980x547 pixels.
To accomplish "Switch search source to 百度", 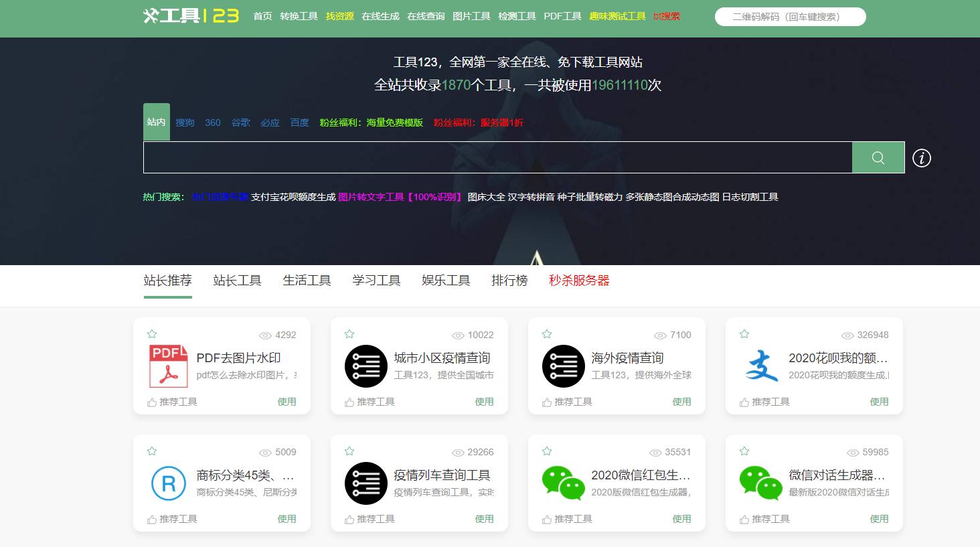I will (299, 123).
